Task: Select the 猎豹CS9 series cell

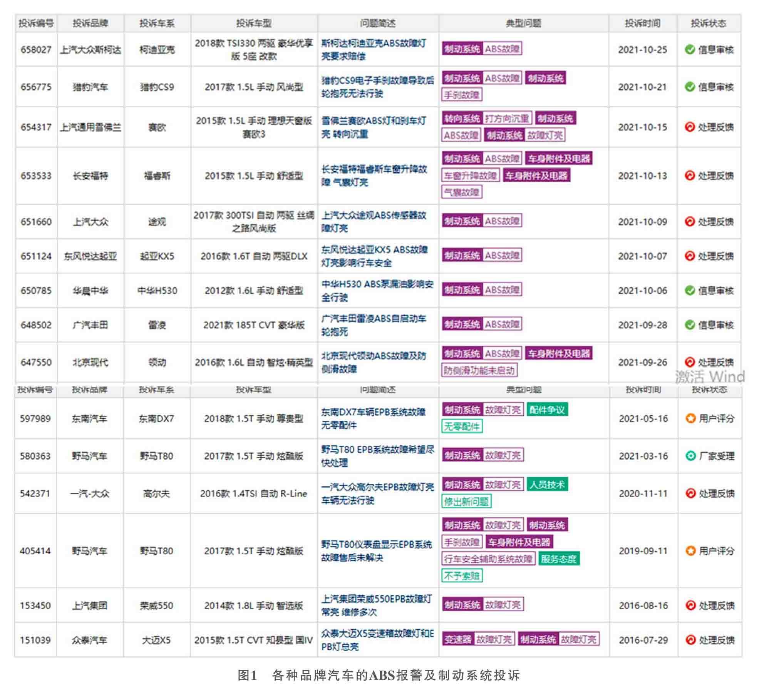Action: (x=157, y=87)
